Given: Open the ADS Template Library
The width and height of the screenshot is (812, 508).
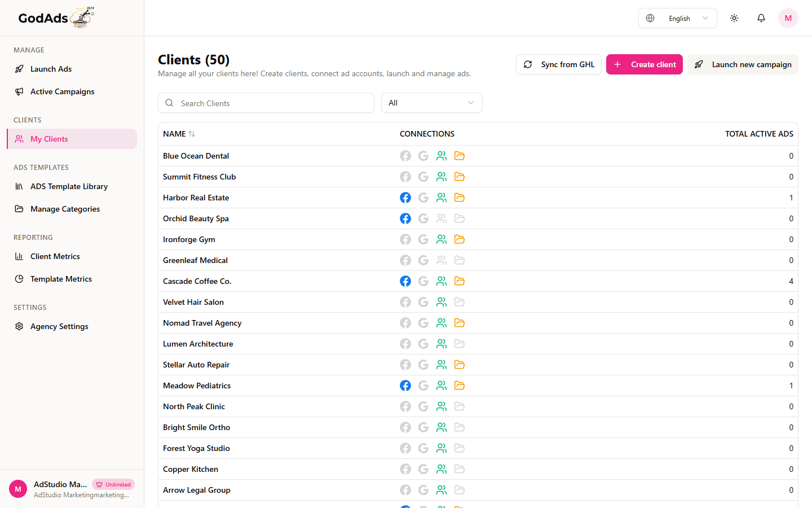Looking at the screenshot, I should coord(69,186).
